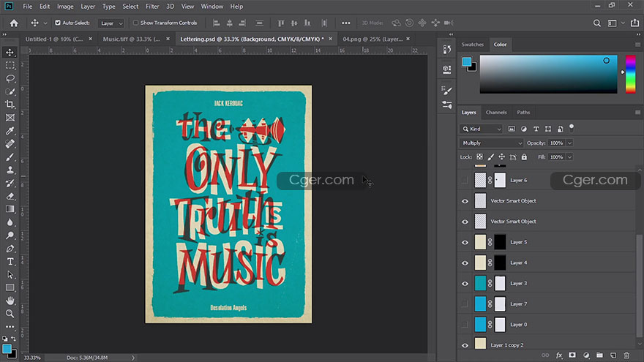Open the Layer menu

point(88,7)
